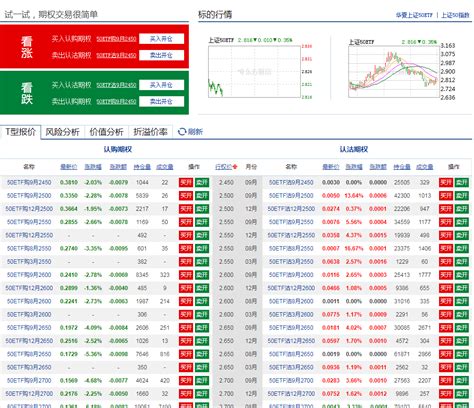This screenshot has width=474, height=408.
Task: Click 卖出开仓 beside 卖出认沽期权
Action: (161, 55)
